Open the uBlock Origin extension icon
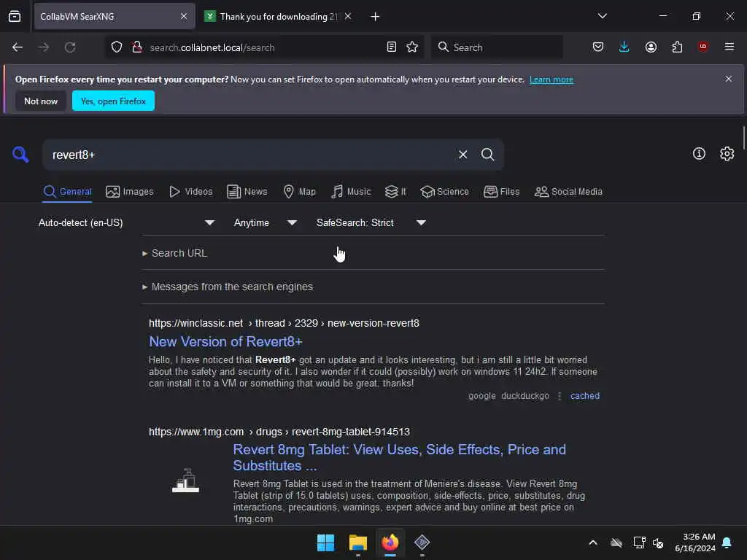 703,47
